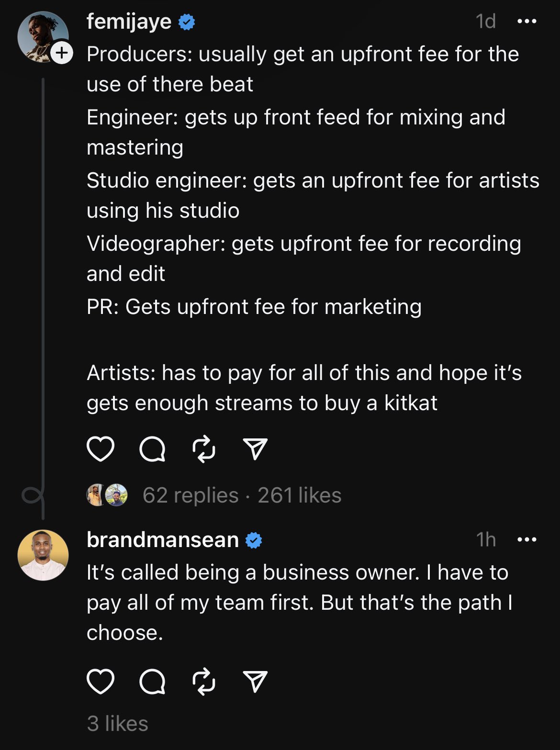
Task: Like femijaye's post with the heart icon
Action: (x=101, y=449)
